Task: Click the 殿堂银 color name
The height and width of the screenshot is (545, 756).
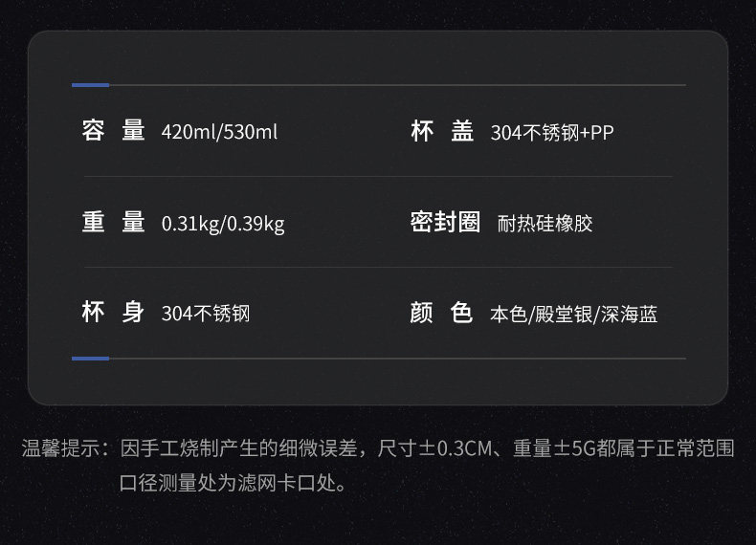Action: point(566,315)
